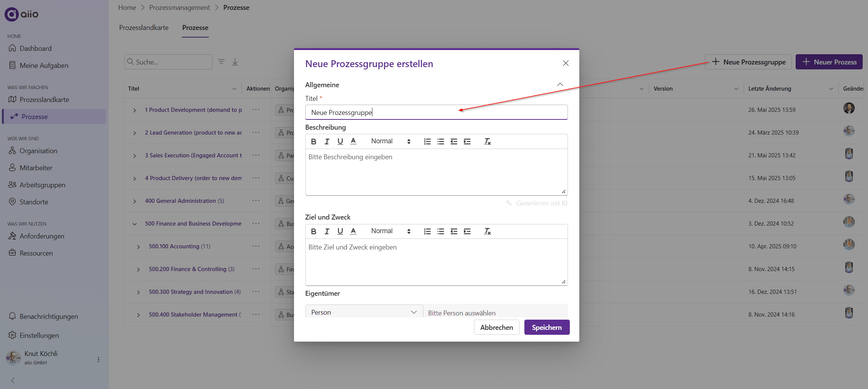
Task: Click the Ziel und Zweck text area
Action: [436, 262]
